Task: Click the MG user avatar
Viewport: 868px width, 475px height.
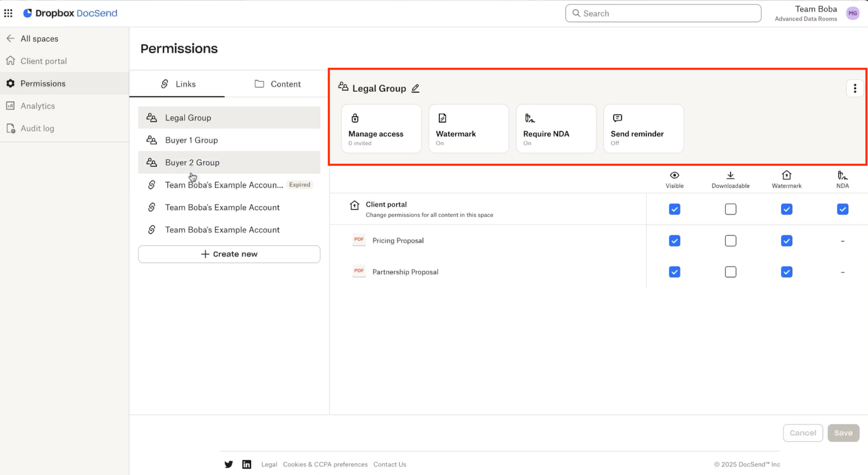Action: [x=852, y=14]
